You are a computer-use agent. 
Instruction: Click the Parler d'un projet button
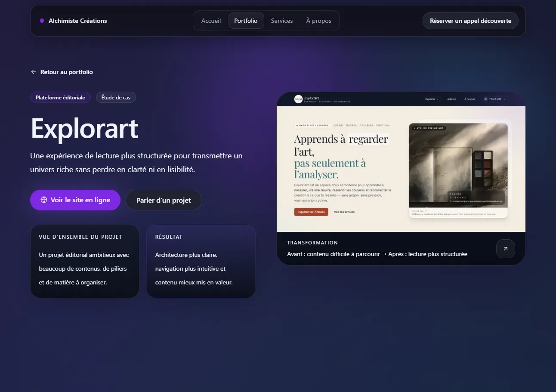[164, 200]
